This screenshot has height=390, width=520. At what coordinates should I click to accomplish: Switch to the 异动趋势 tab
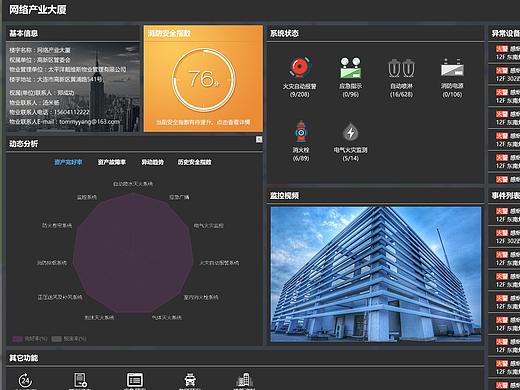click(x=152, y=162)
